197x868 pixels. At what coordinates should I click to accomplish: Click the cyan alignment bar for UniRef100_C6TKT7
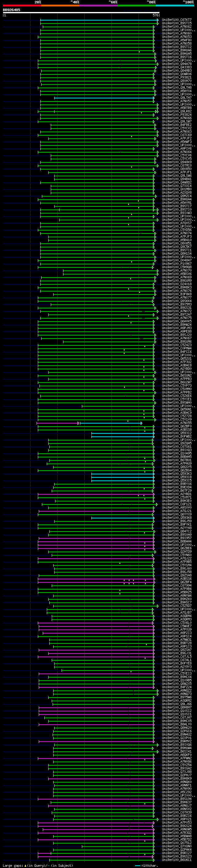[99, 20]
